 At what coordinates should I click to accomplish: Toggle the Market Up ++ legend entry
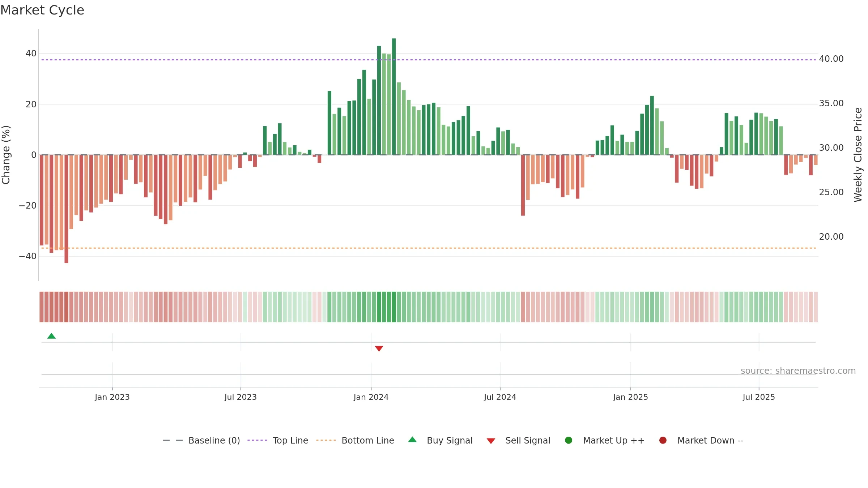point(604,440)
